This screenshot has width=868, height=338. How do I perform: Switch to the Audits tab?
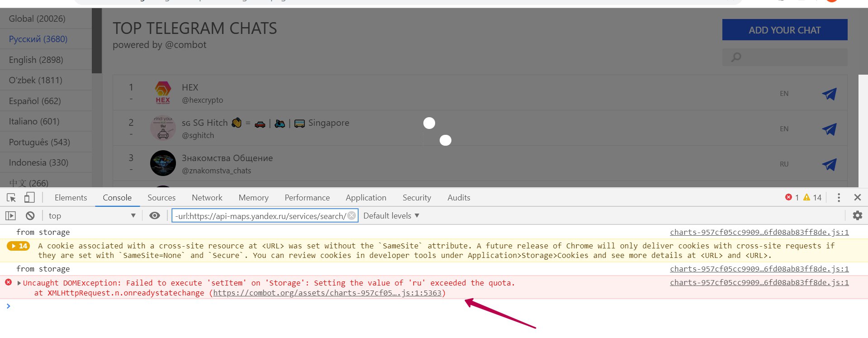459,198
